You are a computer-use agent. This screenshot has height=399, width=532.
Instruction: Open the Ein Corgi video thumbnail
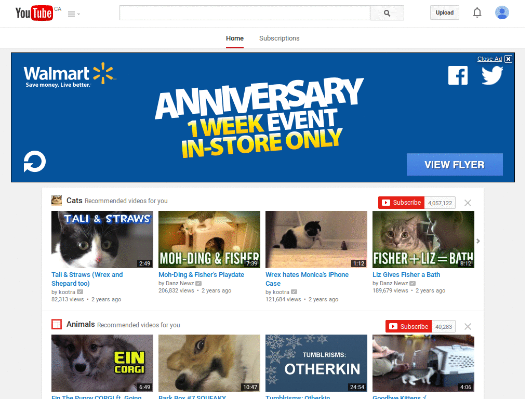(102, 363)
